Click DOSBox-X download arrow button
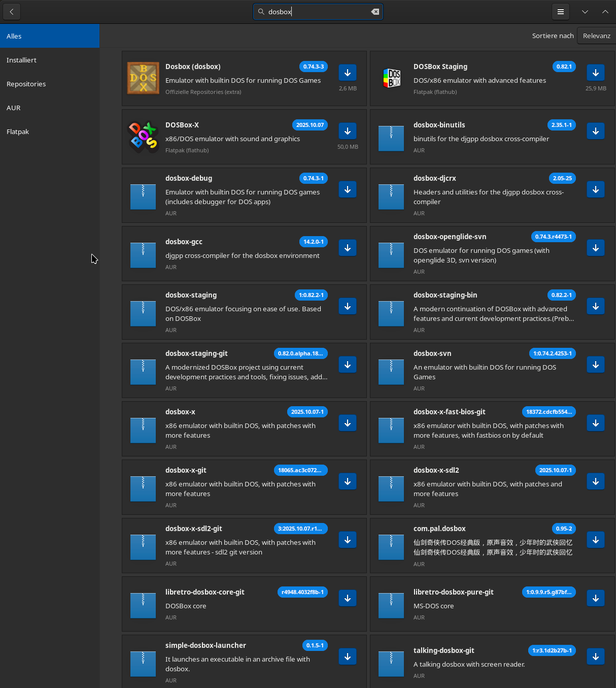The image size is (616, 688). click(x=348, y=131)
